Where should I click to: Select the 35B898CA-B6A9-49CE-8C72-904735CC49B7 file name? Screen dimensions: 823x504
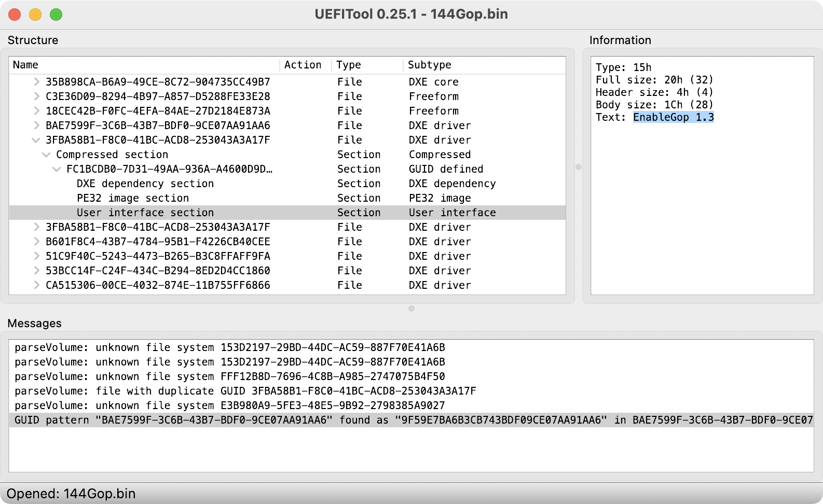pyautogui.click(x=158, y=82)
